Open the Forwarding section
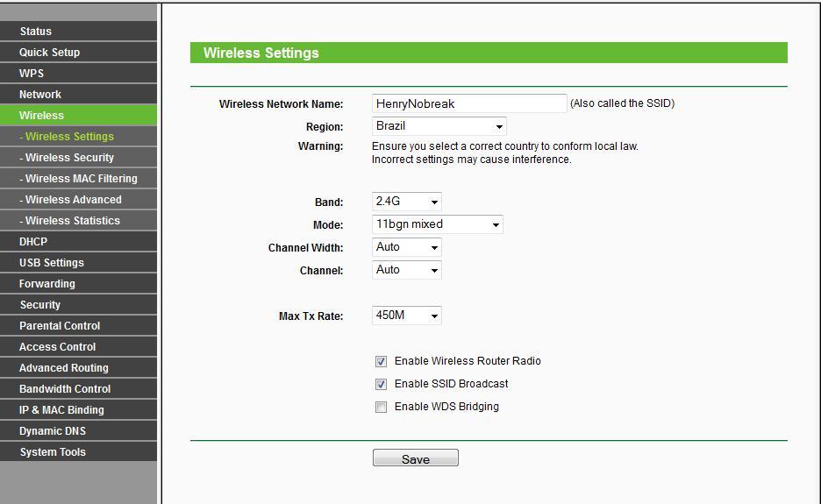821x504 pixels. point(79,283)
